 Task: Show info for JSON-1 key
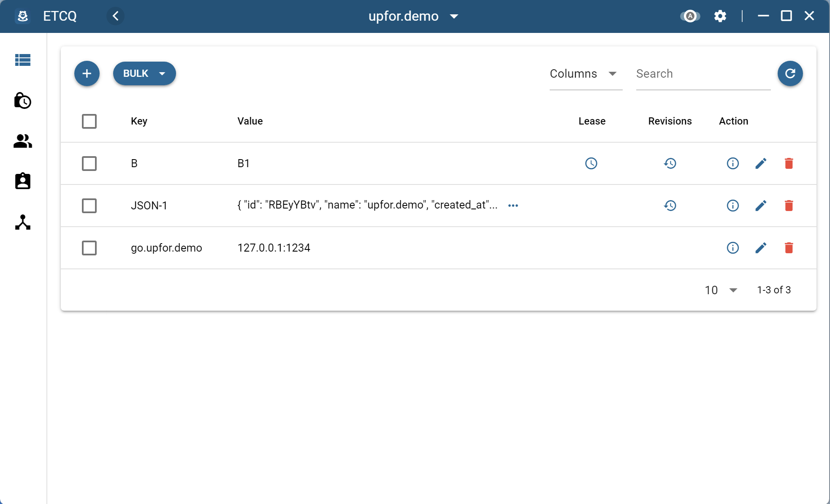click(x=732, y=206)
